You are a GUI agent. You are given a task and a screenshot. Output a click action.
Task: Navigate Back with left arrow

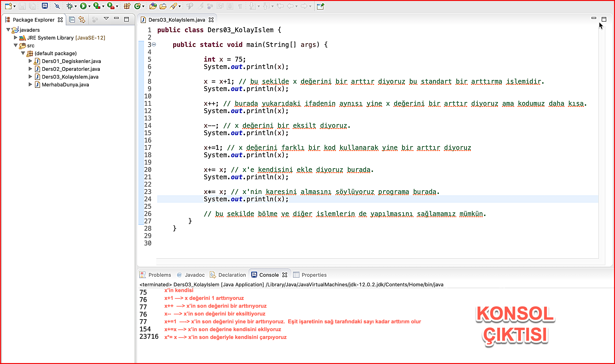[x=290, y=6]
